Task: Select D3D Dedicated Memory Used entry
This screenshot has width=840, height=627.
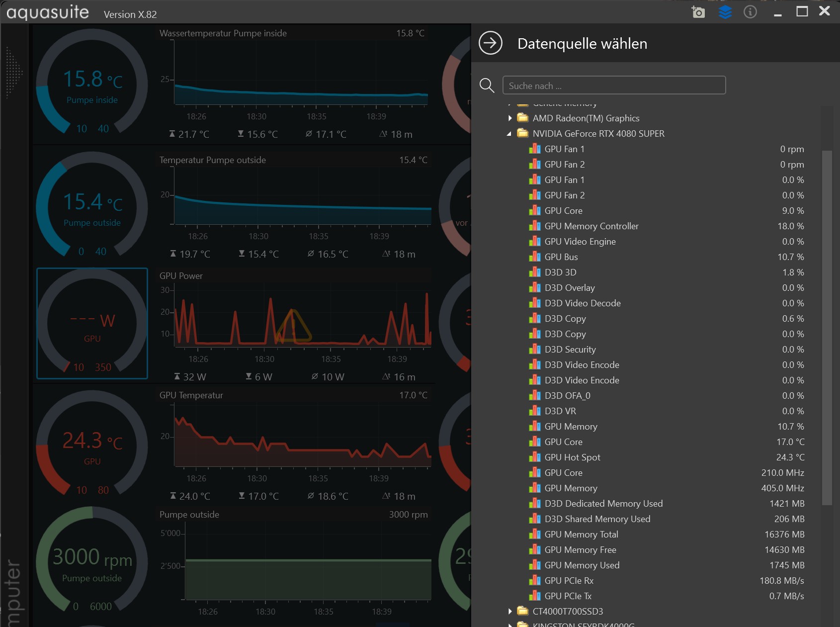Action: pyautogui.click(x=603, y=504)
